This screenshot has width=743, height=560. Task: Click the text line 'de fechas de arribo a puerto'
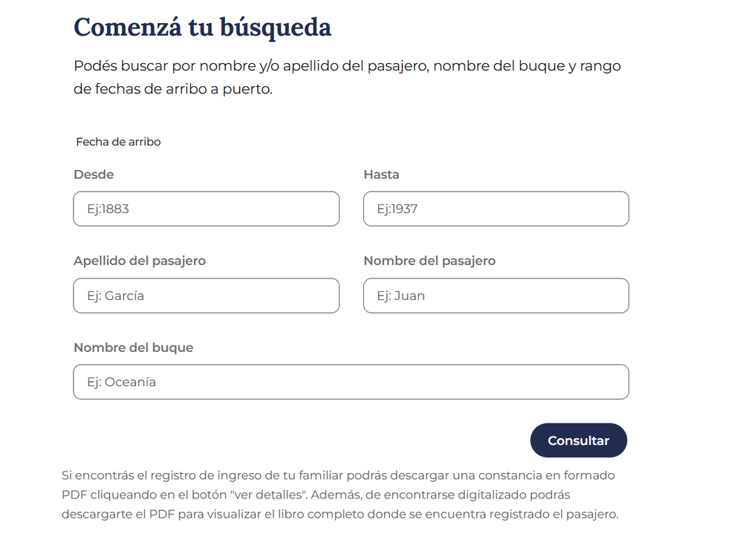pyautogui.click(x=173, y=89)
